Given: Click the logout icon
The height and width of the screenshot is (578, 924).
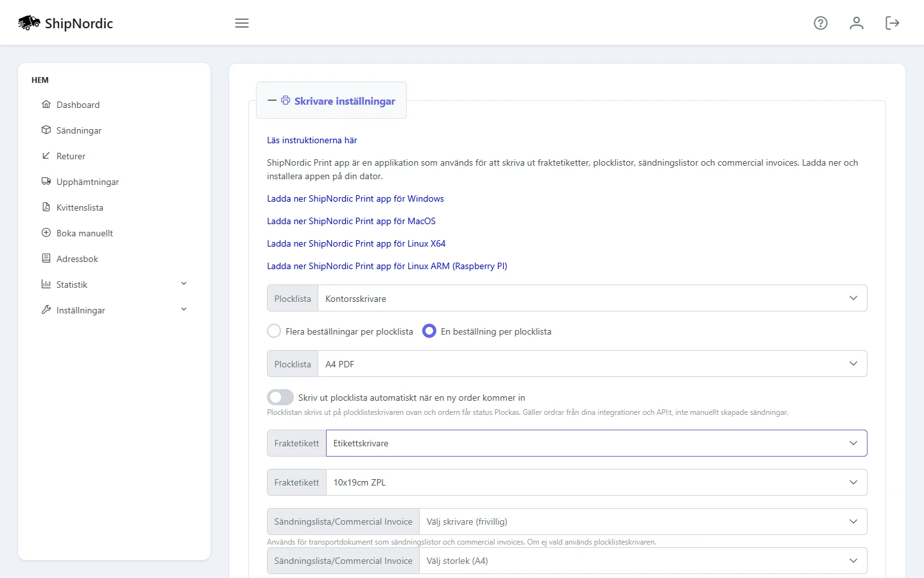Looking at the screenshot, I should click(893, 23).
